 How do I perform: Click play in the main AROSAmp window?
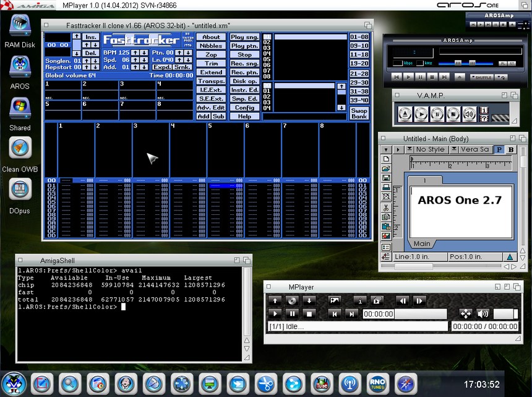[408, 77]
